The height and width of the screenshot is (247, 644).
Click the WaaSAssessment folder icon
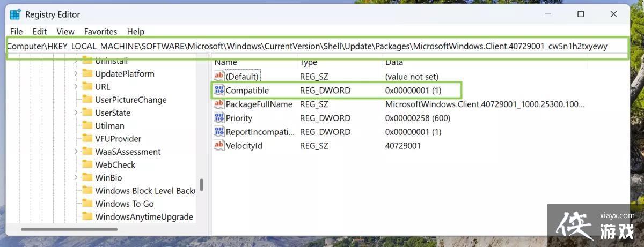click(x=87, y=152)
